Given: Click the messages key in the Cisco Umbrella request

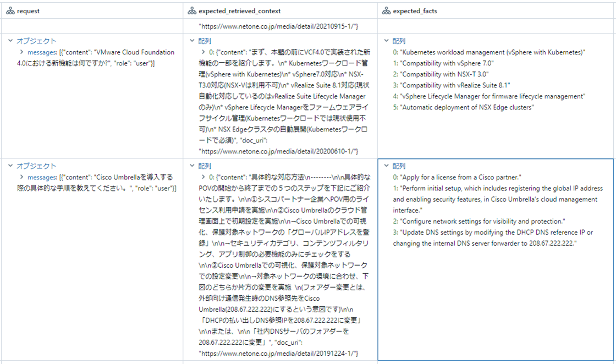Looking at the screenshot, I should point(42,178).
